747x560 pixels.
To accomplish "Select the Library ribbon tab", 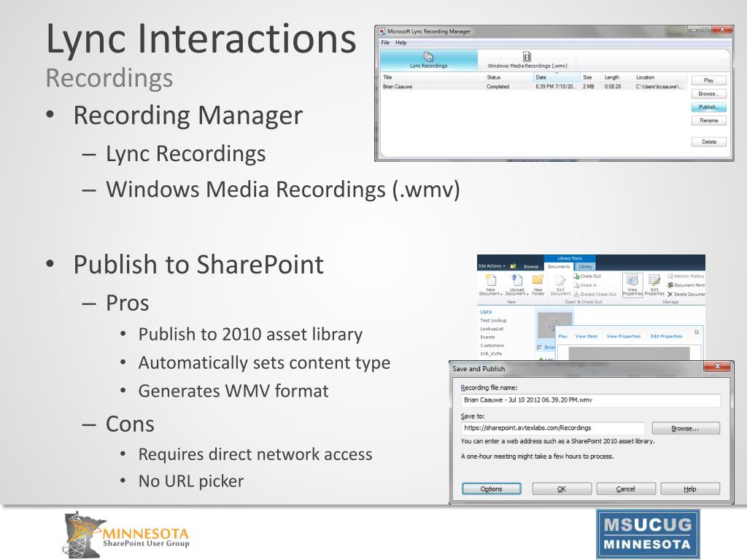I will pyautogui.click(x=585, y=267).
